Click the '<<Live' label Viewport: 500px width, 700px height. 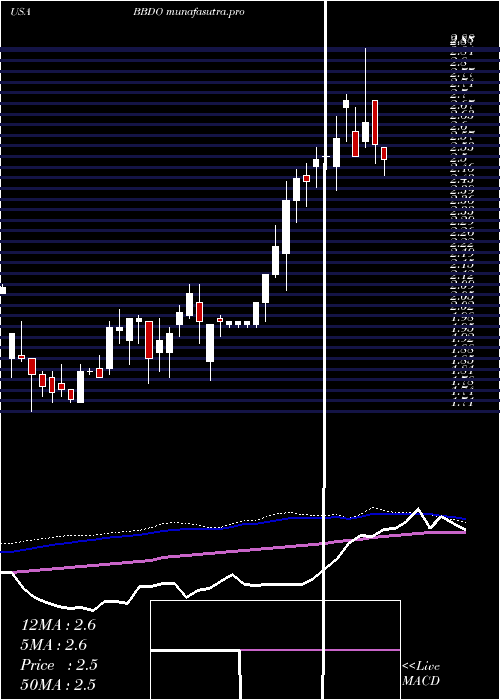click(421, 667)
